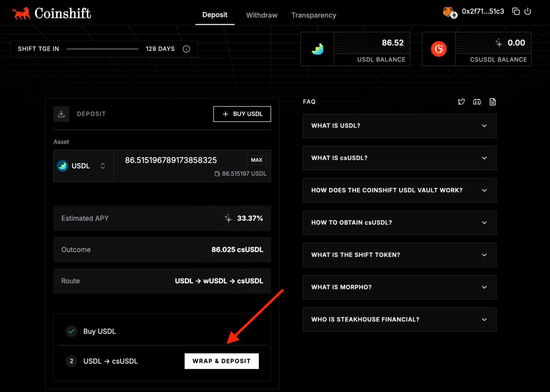Click the 'USDL → csUSDL' step label
Screen dimensions: 550x392
111,361
